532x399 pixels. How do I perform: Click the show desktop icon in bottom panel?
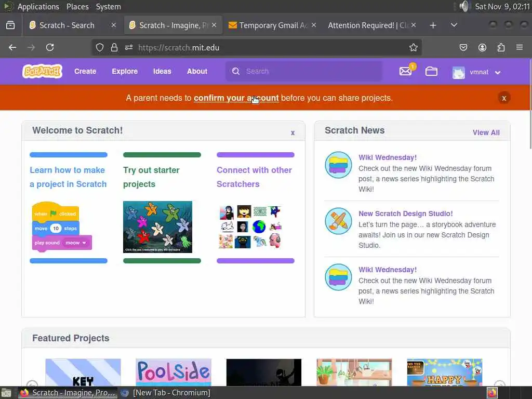[6, 393]
